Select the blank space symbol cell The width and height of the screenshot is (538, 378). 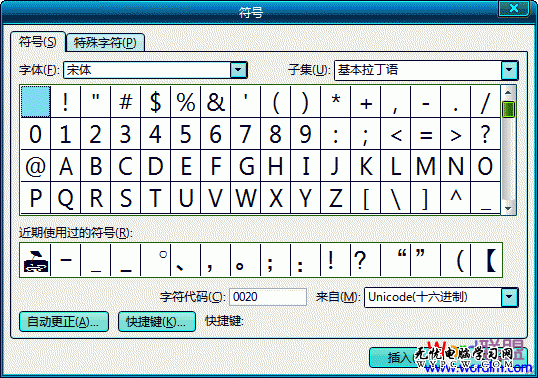[36, 102]
